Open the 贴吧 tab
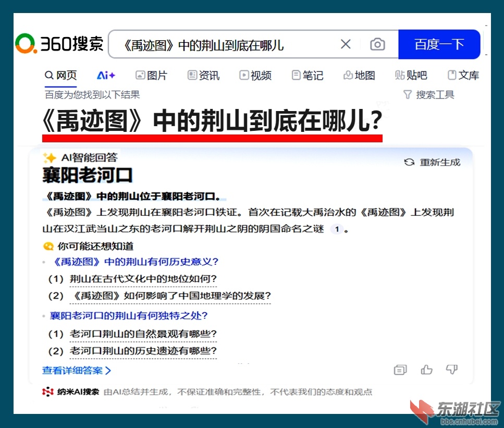 [x=411, y=76]
